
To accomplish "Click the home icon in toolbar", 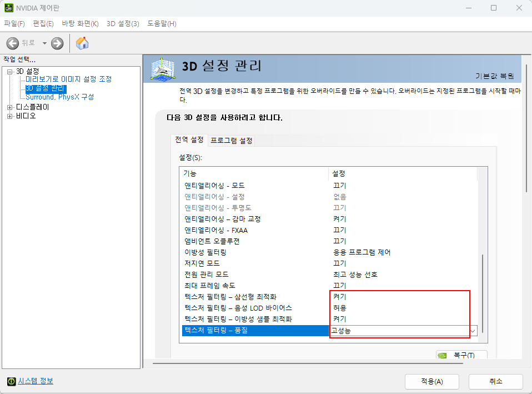I will [82, 43].
